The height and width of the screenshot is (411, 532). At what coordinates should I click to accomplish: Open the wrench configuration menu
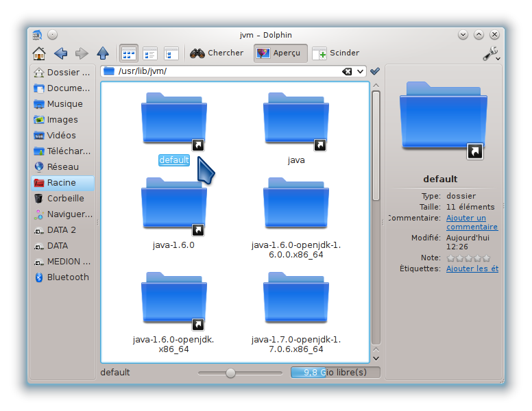coord(491,53)
